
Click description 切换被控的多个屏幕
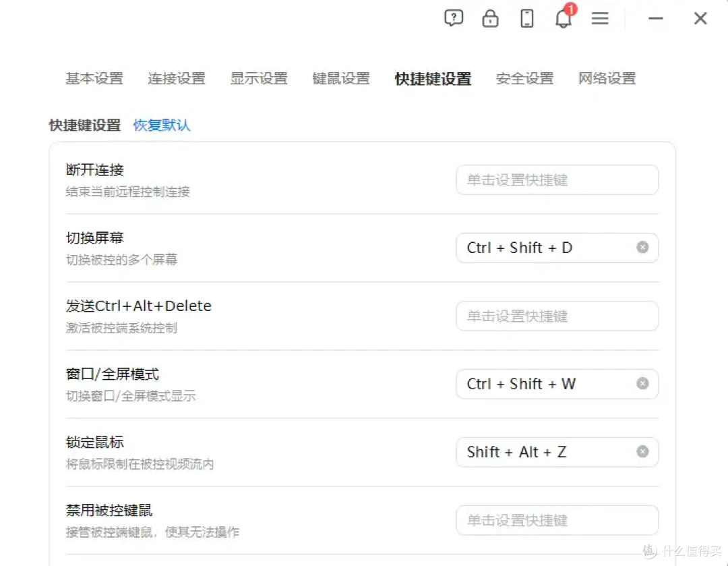click(x=121, y=259)
